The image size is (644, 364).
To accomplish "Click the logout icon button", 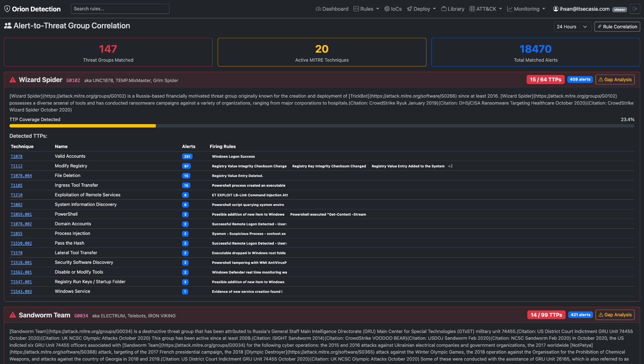I will 635,9.
